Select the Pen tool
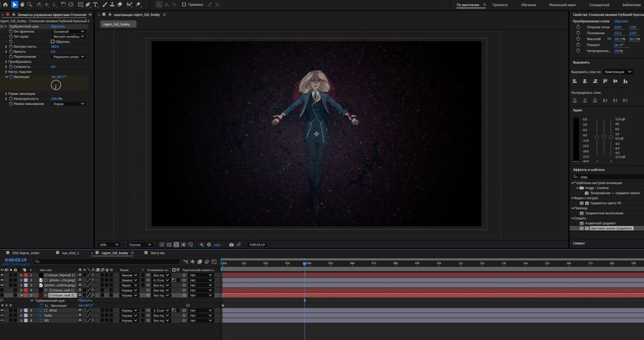Viewport: 644px width, 340px height. coord(87,4)
